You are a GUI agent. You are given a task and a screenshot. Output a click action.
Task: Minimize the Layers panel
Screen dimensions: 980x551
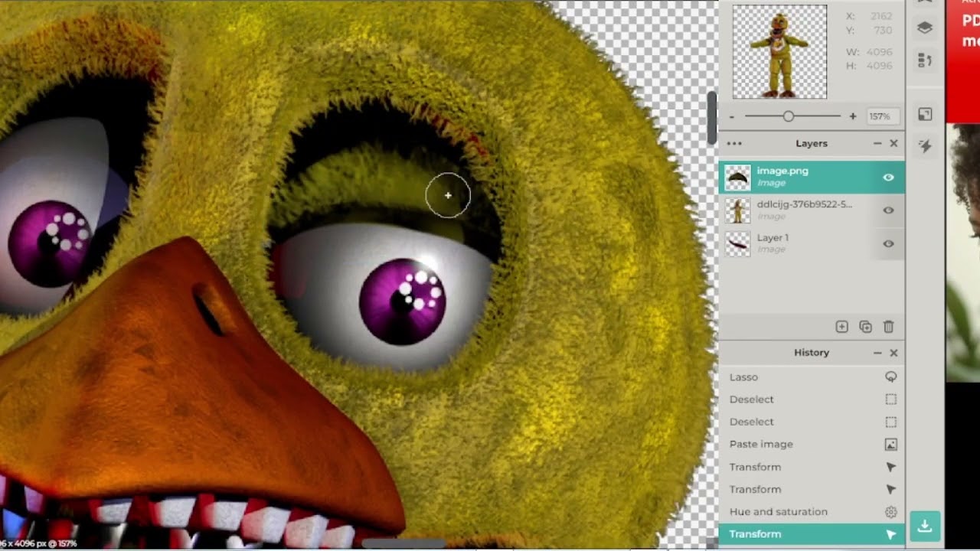coord(877,143)
